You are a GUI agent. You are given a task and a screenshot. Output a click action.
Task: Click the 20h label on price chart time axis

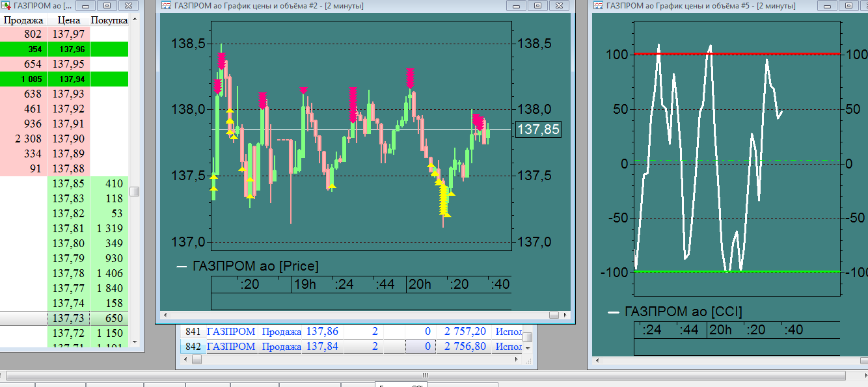[x=420, y=284]
